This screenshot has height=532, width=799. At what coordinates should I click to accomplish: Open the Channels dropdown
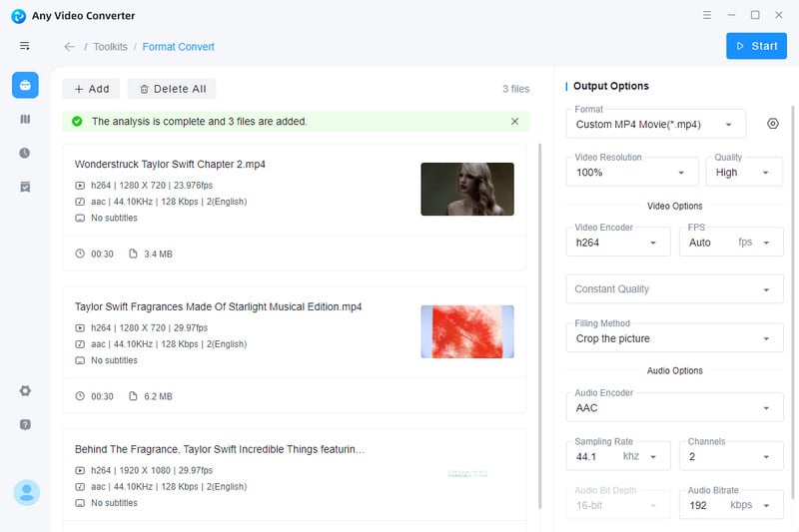point(731,456)
